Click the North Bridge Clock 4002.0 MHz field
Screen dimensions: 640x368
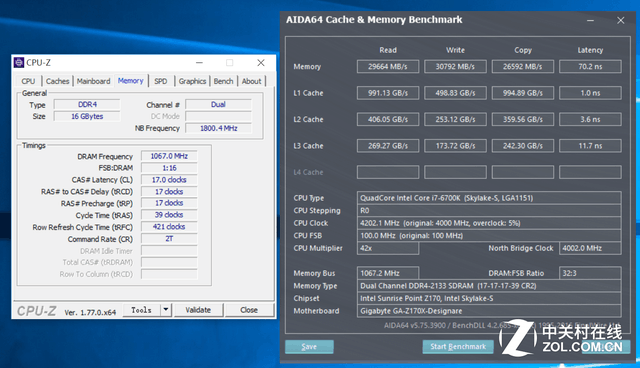click(590, 248)
